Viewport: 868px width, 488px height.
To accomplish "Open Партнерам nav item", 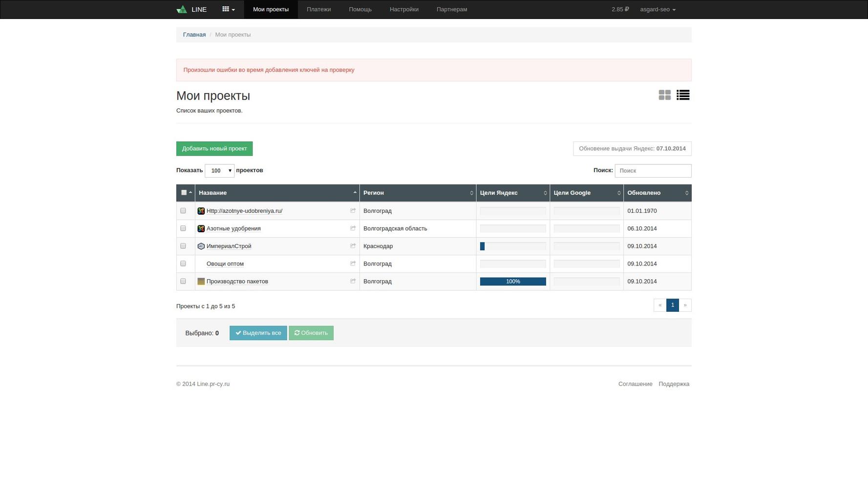I will pos(452,9).
